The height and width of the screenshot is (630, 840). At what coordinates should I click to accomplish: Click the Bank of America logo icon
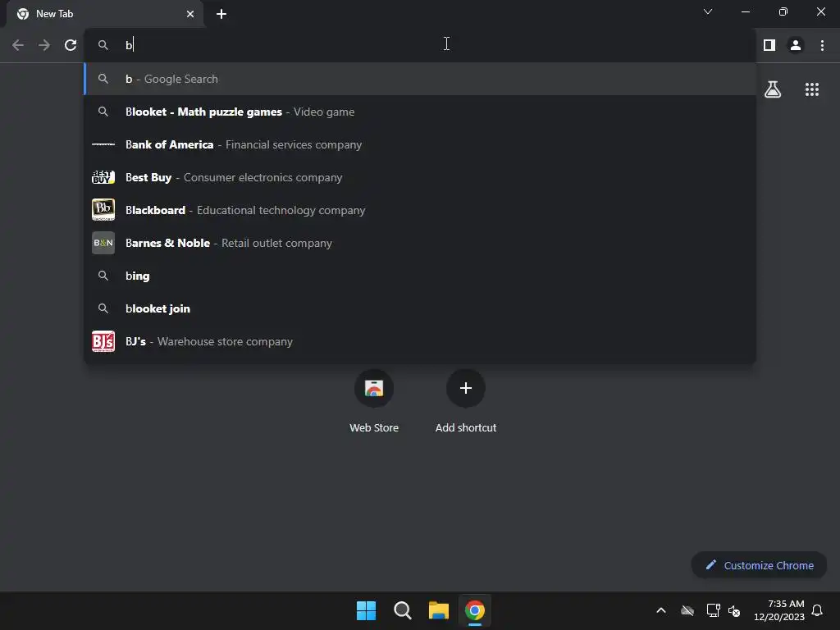(103, 144)
